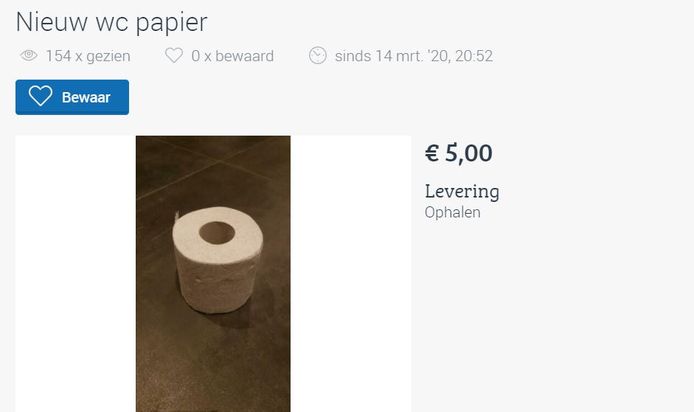This screenshot has width=694, height=412.
Task: Save the listing with the Bewaar button
Action: click(72, 97)
